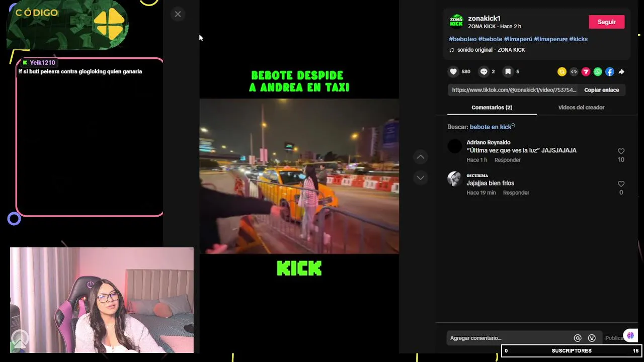This screenshot has height=362, width=644.
Task: Click the music note original sound icon
Action: (x=451, y=50)
